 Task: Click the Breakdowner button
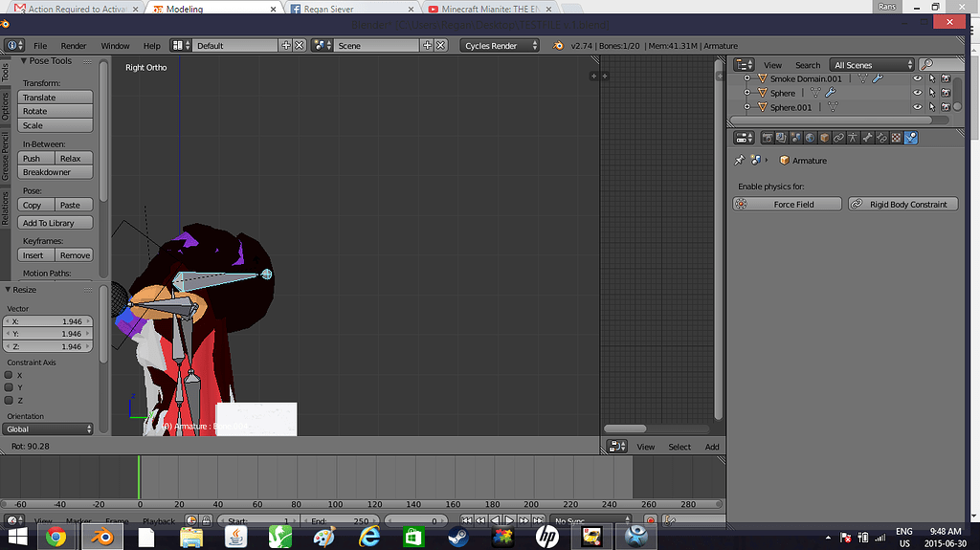click(55, 172)
